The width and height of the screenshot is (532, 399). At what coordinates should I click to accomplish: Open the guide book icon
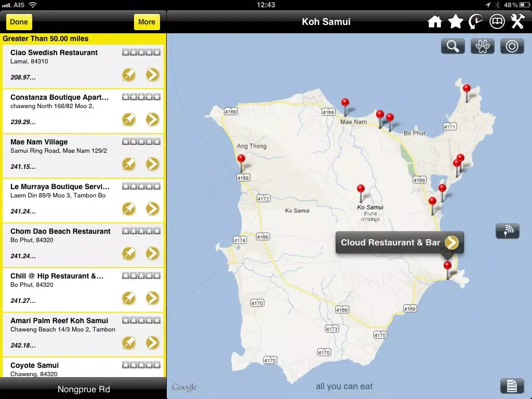click(497, 22)
